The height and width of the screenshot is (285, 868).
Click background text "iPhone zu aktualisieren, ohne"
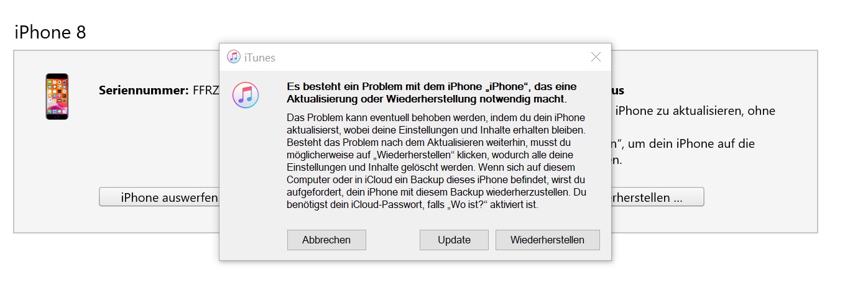(695, 111)
